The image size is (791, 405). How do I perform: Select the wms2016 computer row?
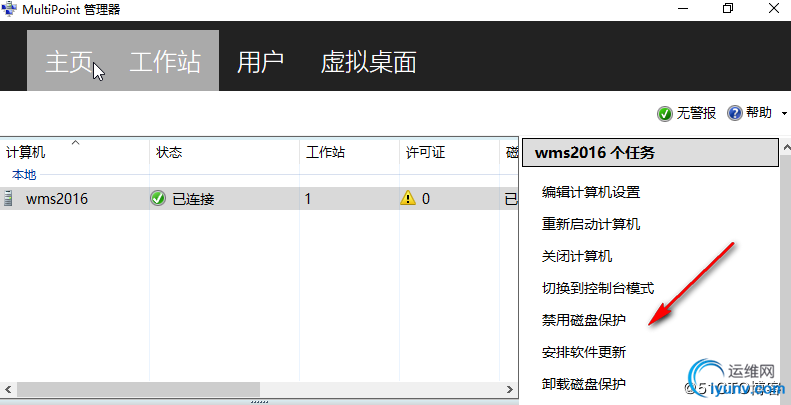[259, 199]
